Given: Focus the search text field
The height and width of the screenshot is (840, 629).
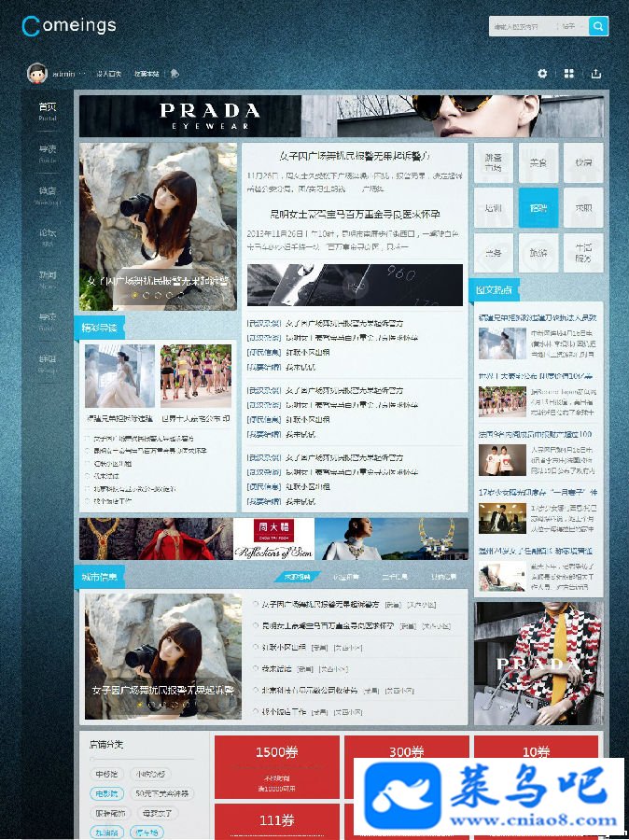Looking at the screenshot, I should 523,26.
